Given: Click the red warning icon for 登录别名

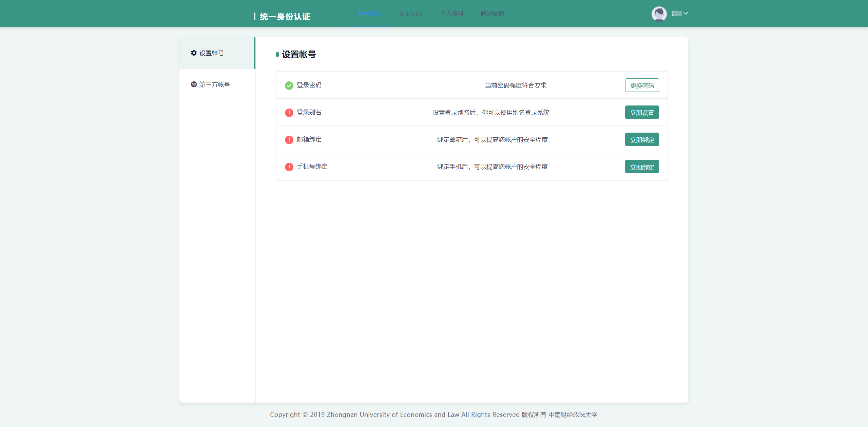Looking at the screenshot, I should [x=289, y=113].
